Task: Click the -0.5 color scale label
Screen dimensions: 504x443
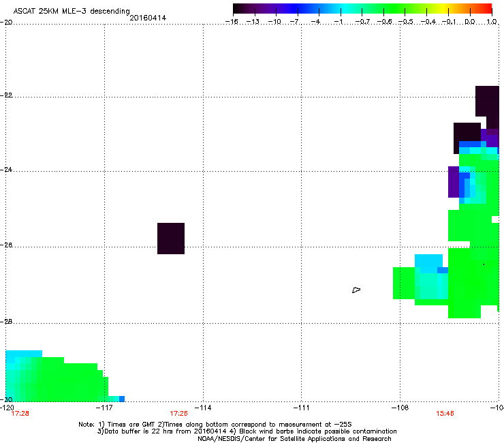Action: click(406, 22)
